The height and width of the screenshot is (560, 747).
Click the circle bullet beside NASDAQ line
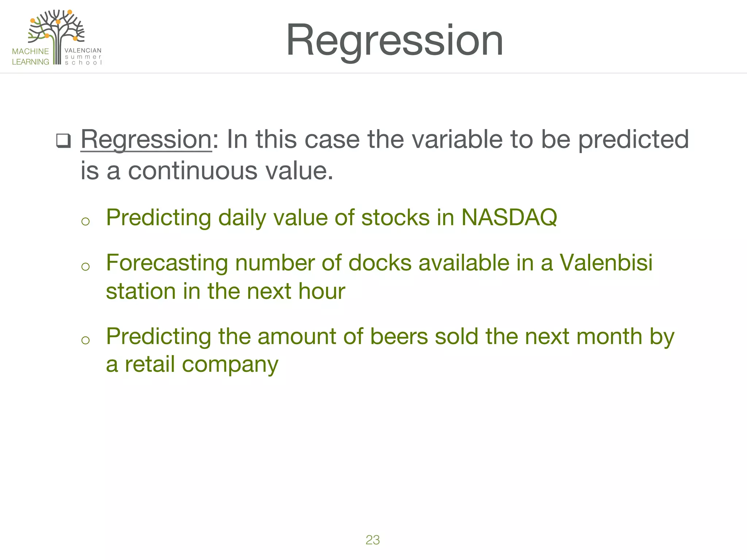coord(85,221)
